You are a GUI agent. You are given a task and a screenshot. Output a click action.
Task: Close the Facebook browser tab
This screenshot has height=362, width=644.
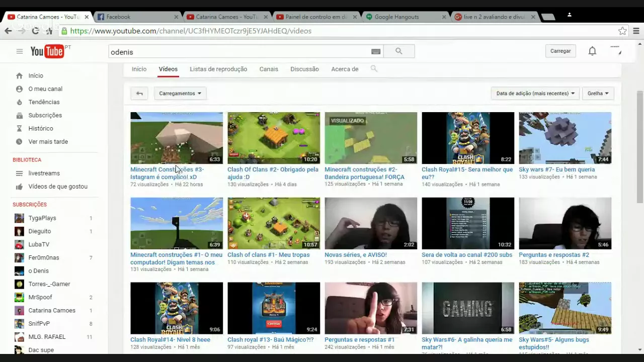click(x=176, y=17)
